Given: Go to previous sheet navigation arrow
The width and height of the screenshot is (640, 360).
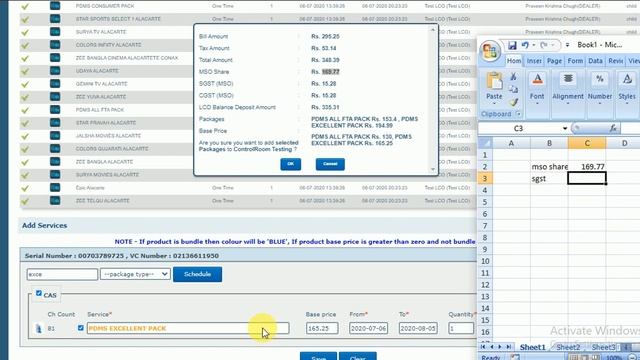Looking at the screenshot, I should tap(492, 347).
